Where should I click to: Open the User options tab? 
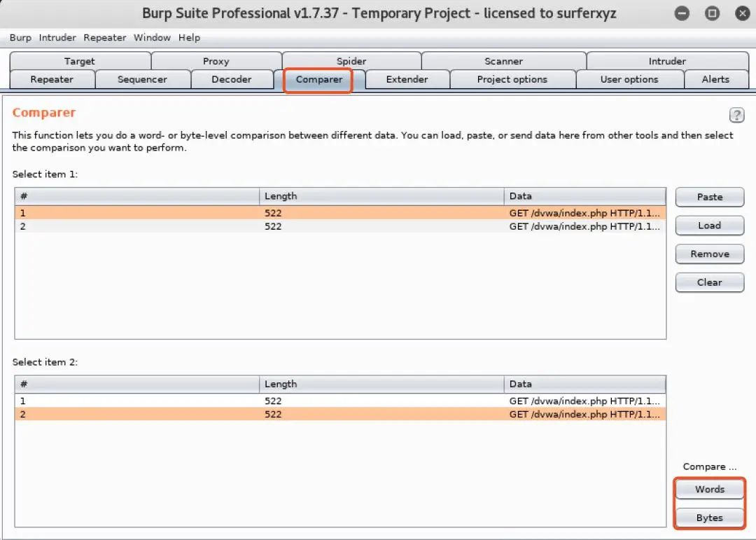click(629, 80)
